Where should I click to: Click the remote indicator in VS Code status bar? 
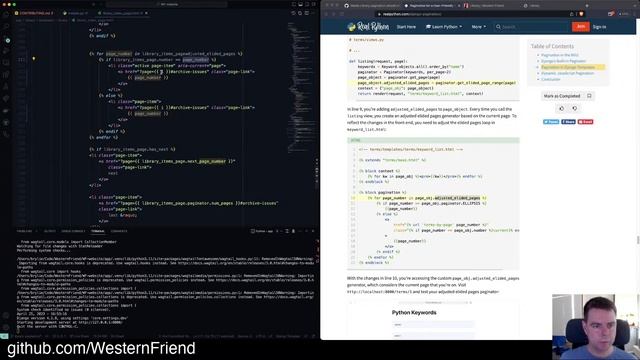(4, 336)
